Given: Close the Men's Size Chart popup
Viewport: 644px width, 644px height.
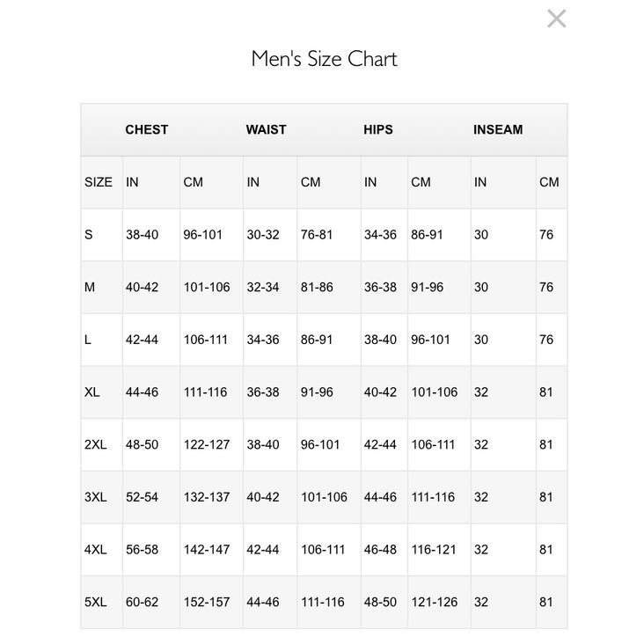Looking at the screenshot, I should (x=556, y=18).
